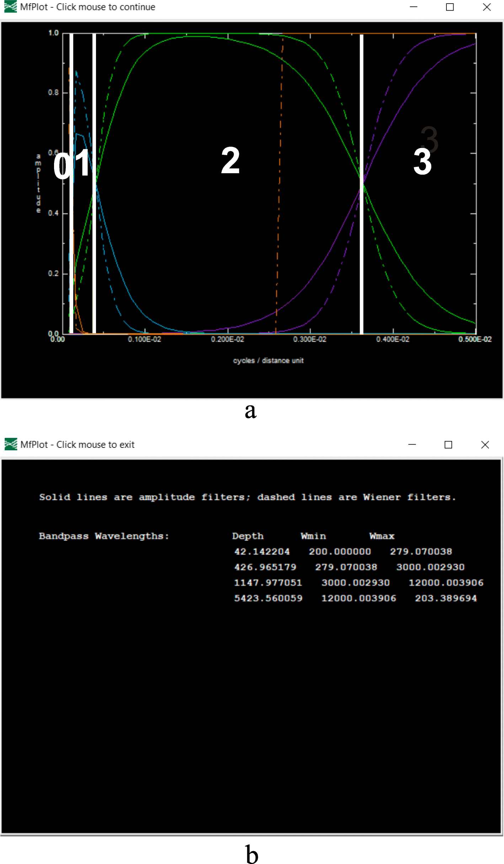Click the orange dashed vertical curve in the plot
The image size is (504, 864).
click(279, 184)
